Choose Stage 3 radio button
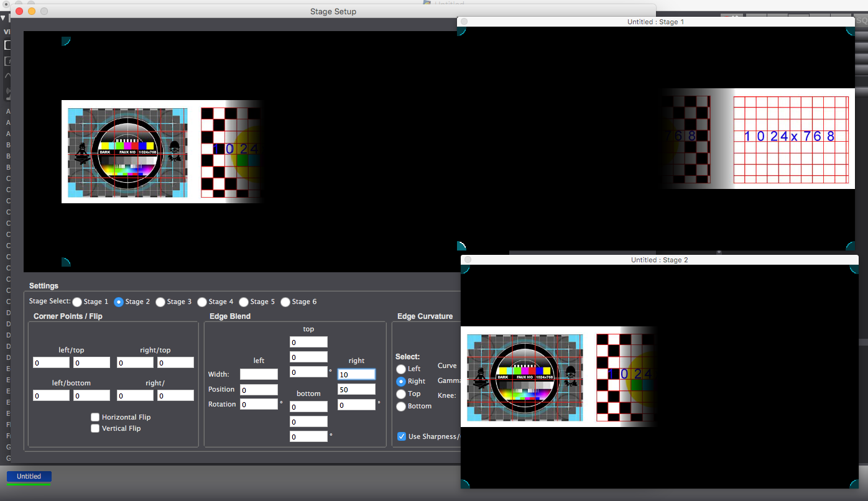This screenshot has height=501, width=868. pyautogui.click(x=160, y=301)
